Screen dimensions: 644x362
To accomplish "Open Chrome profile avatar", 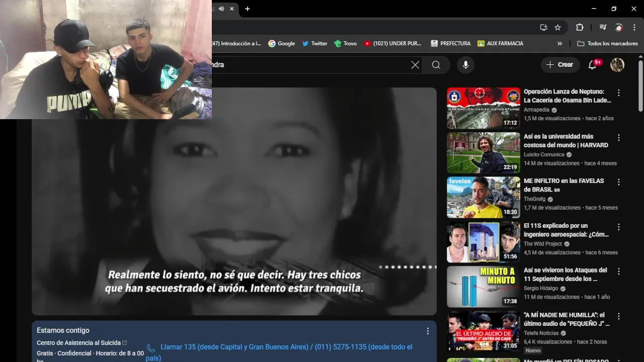I will tap(619, 28).
